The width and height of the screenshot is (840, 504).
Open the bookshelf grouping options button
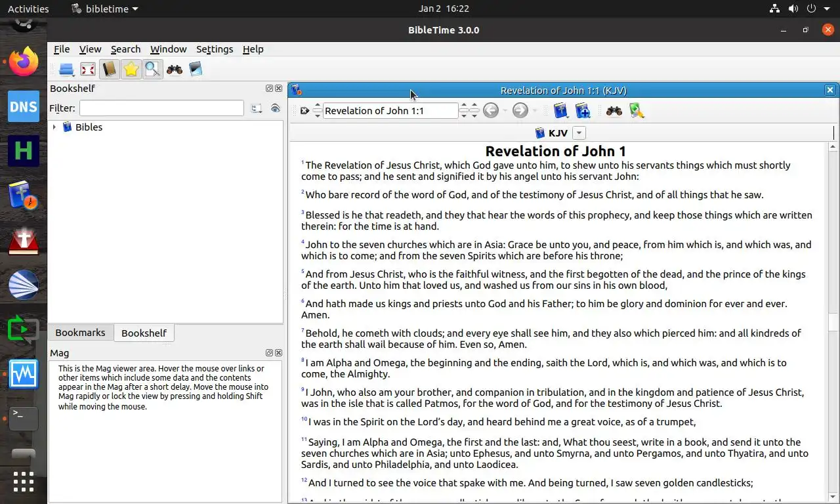(257, 108)
